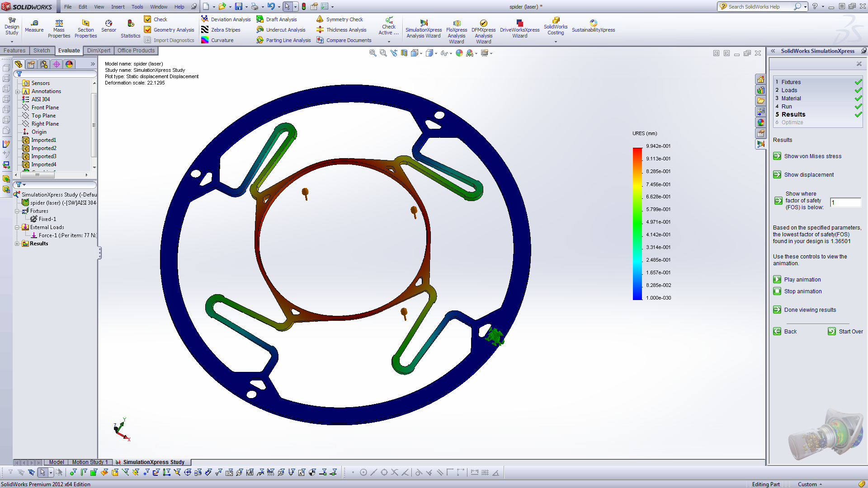Click Show displacement

coord(803,175)
